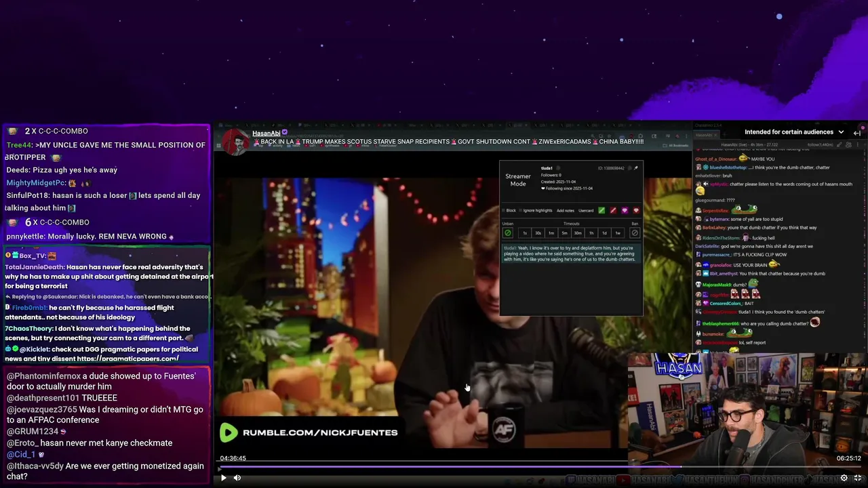868x488 pixels.
Task: Open the HasanAbi channel name link
Action: coord(267,133)
